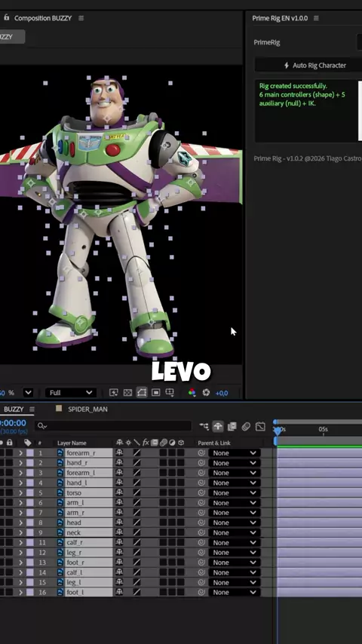
Task: Toggle quality switch for neck layer
Action: (137, 532)
